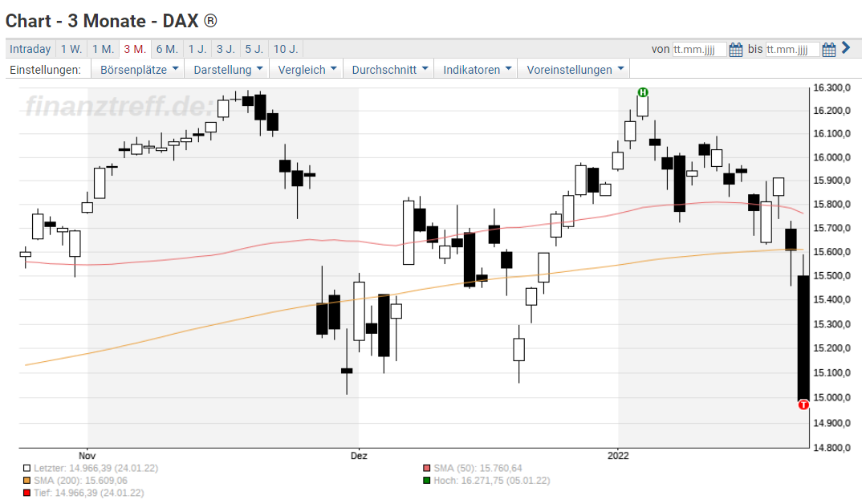This screenshot has height=504, width=866.
Task: Open the Darstellung dropdown
Action: [x=228, y=70]
